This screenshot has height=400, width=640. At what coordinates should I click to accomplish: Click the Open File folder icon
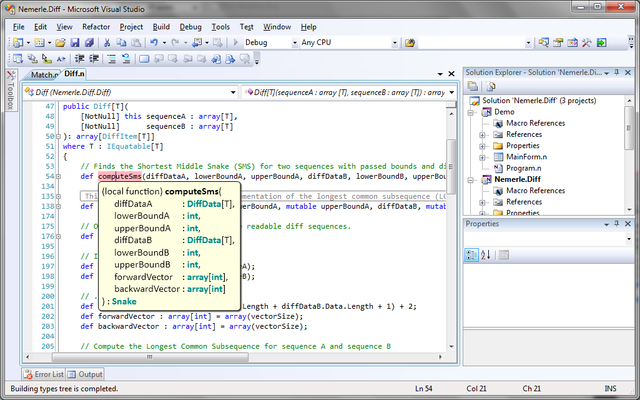[61, 43]
